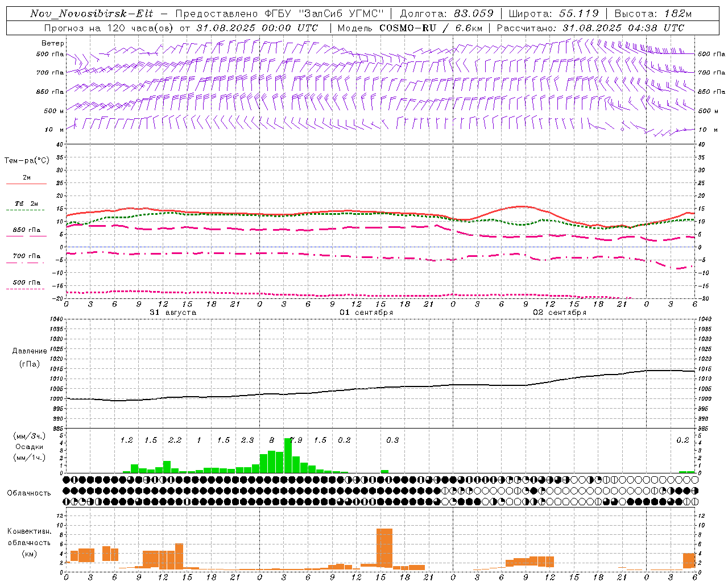The image size is (728, 582).
Task: Click the 3-hour precipitation value 1.2
Action: tap(126, 440)
